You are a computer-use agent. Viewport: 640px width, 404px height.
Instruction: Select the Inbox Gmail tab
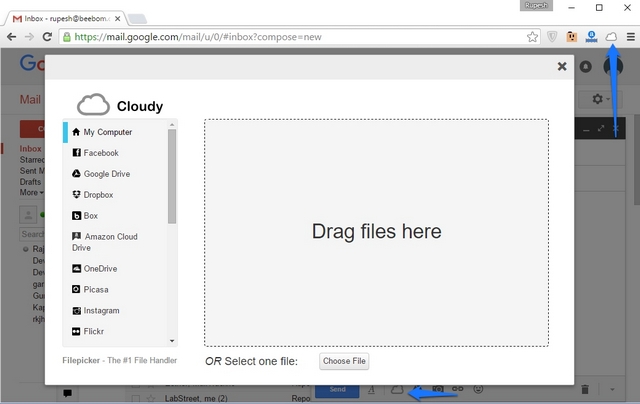pyautogui.click(x=65, y=18)
